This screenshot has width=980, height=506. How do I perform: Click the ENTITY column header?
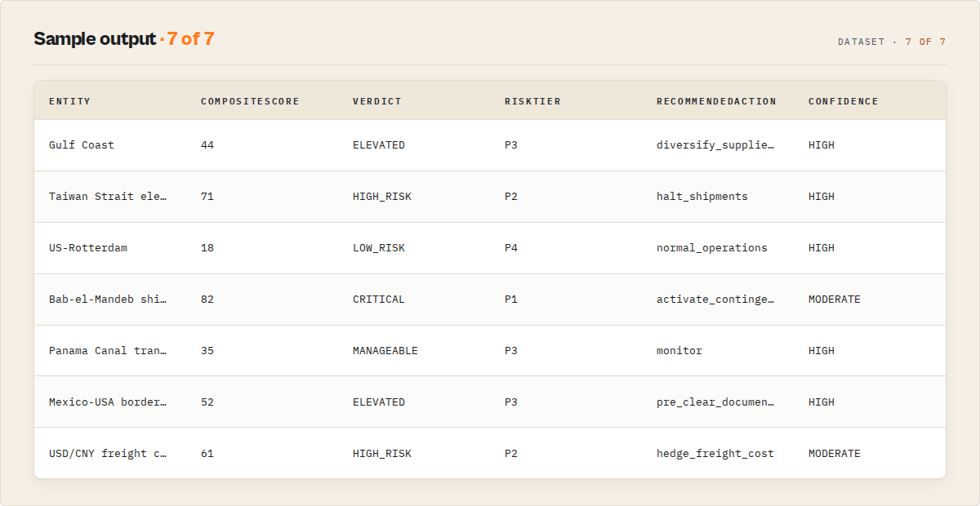pos(69,101)
